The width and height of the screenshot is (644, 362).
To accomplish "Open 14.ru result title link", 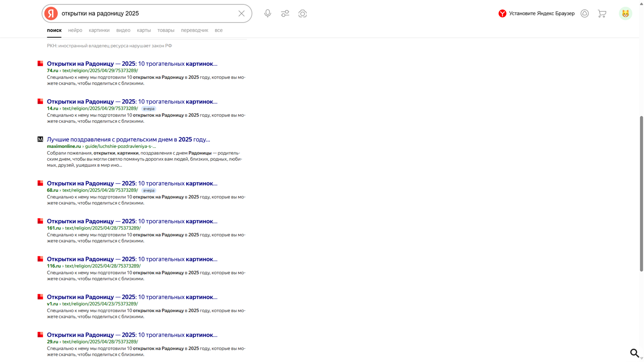I will [132, 101].
